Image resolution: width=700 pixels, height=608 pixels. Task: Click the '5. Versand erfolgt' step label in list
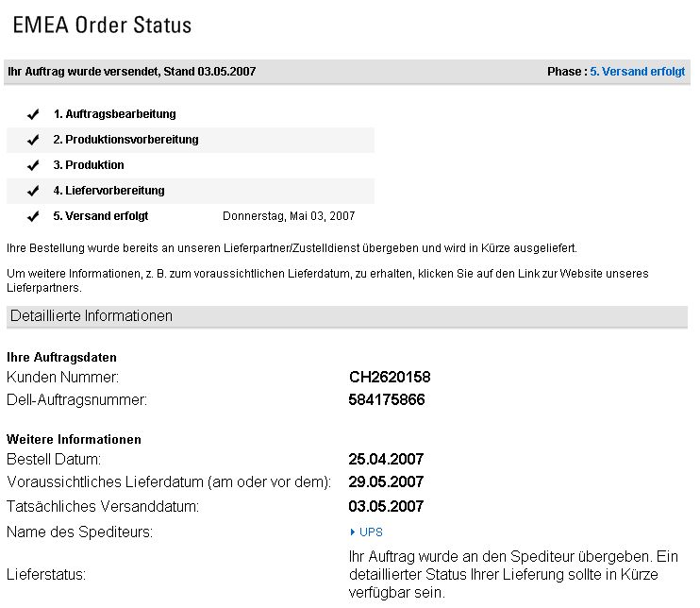(101, 216)
